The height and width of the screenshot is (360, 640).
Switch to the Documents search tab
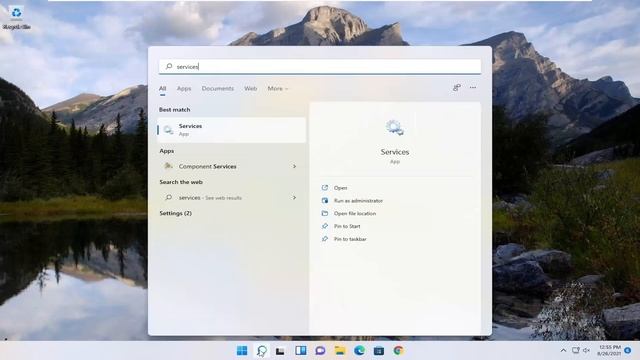click(x=218, y=89)
